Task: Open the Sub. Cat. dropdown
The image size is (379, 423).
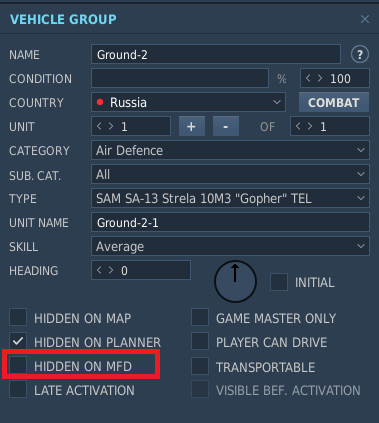Action: (230, 174)
